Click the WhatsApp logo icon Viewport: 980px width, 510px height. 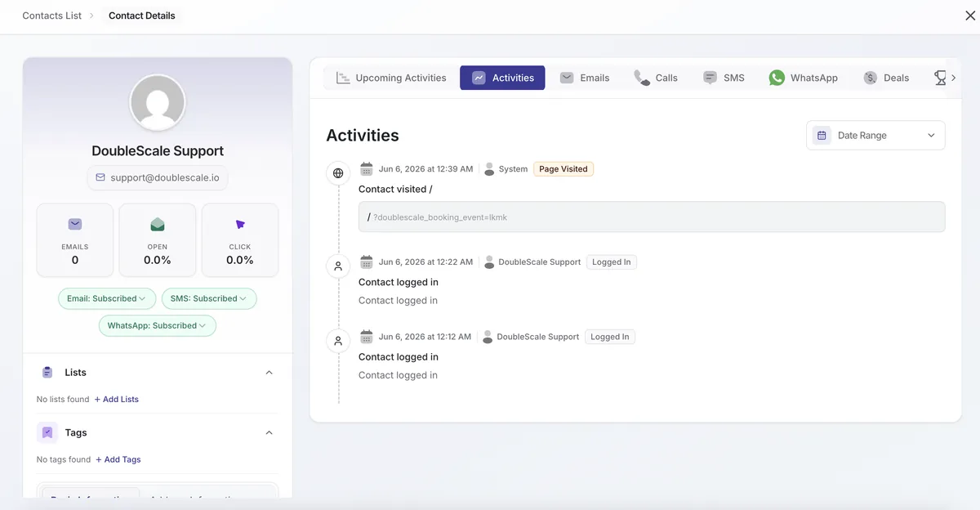pos(777,78)
